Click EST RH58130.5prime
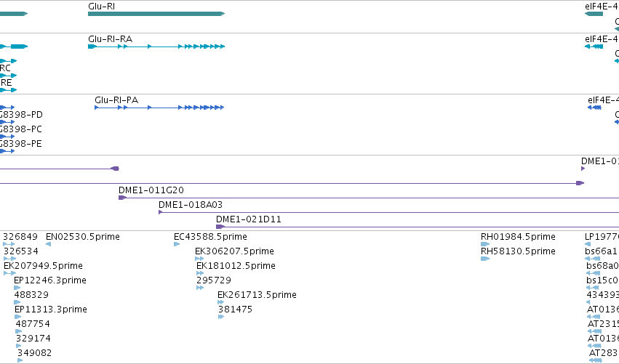 click(x=485, y=259)
